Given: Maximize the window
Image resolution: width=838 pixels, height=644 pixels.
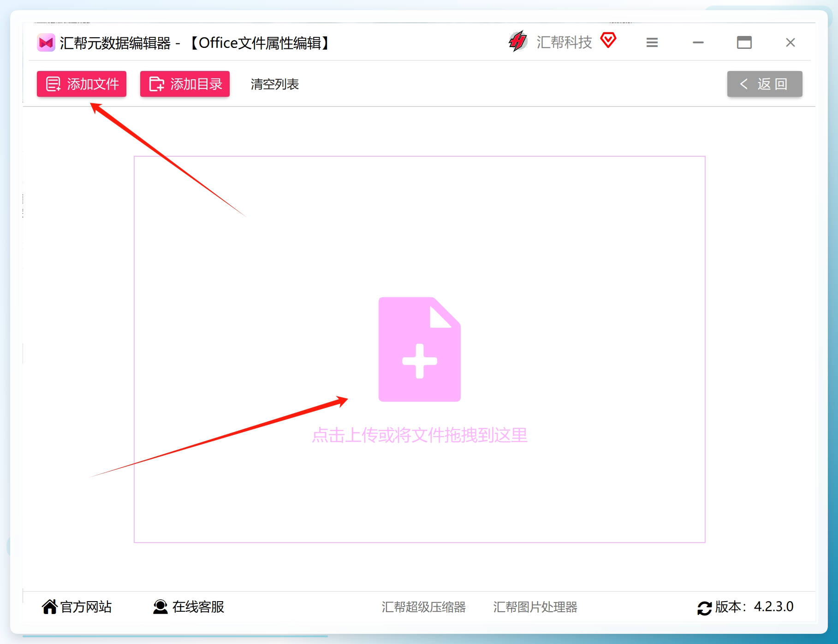Looking at the screenshot, I should click(744, 43).
